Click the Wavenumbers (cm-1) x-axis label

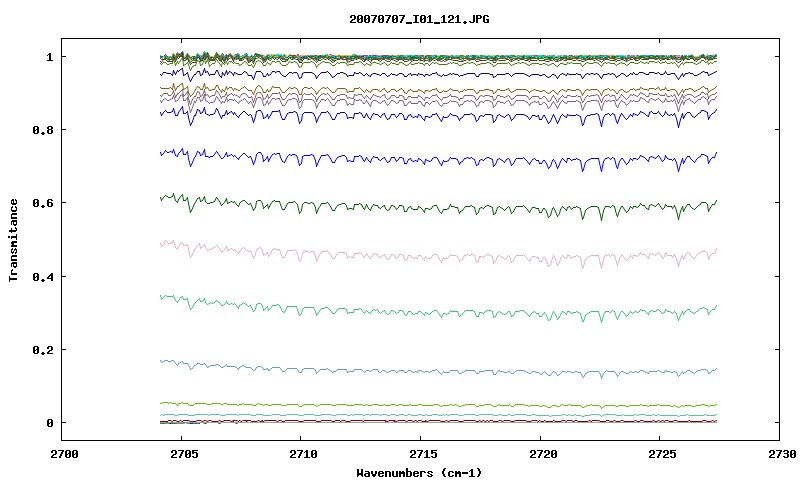419,473
